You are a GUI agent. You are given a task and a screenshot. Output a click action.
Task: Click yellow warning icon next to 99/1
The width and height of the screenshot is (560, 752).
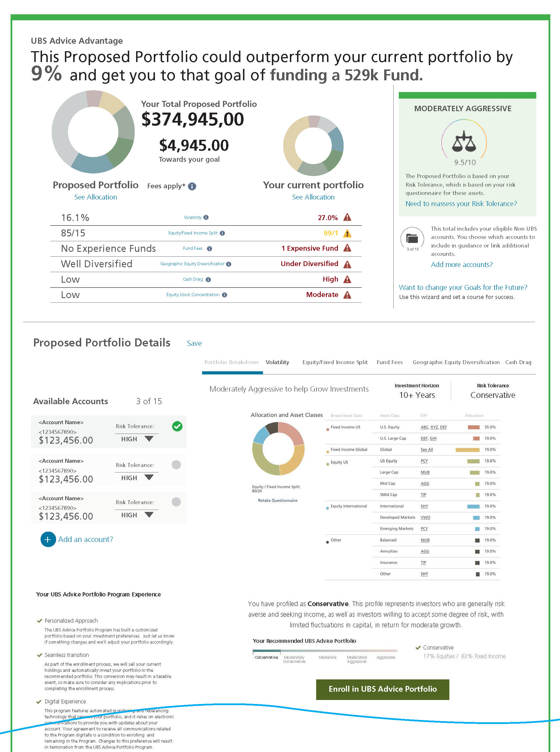(347, 234)
